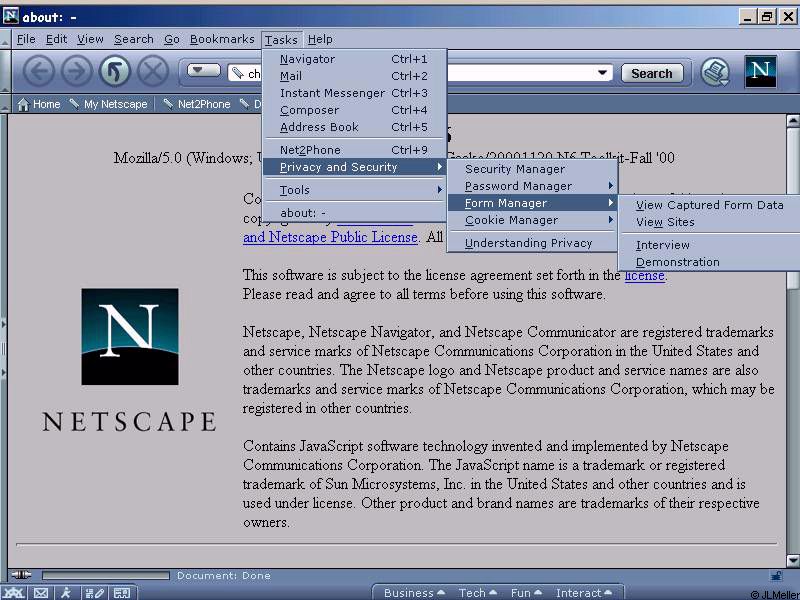The image size is (800, 600).
Task: Choose Net2Phone in the Tasks menu
Action: 354,150
